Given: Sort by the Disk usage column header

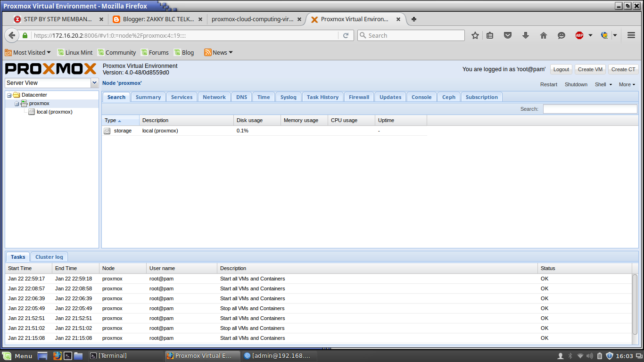Looking at the screenshot, I should [x=257, y=120].
